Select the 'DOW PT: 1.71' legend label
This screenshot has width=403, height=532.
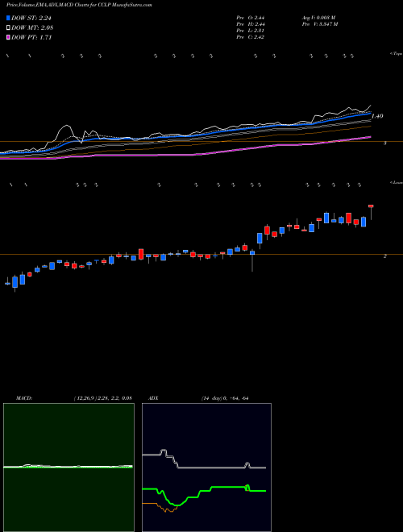coord(31,37)
